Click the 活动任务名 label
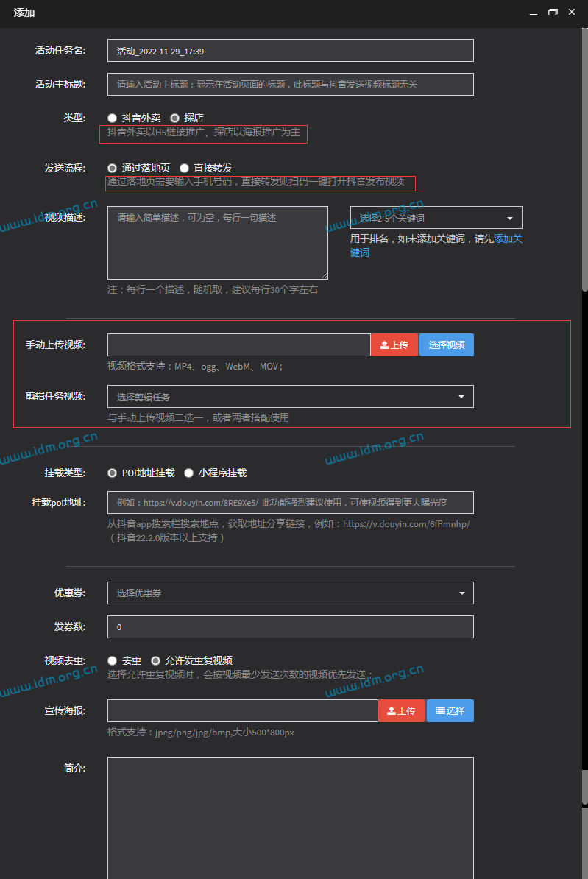588x879 pixels. (60, 51)
